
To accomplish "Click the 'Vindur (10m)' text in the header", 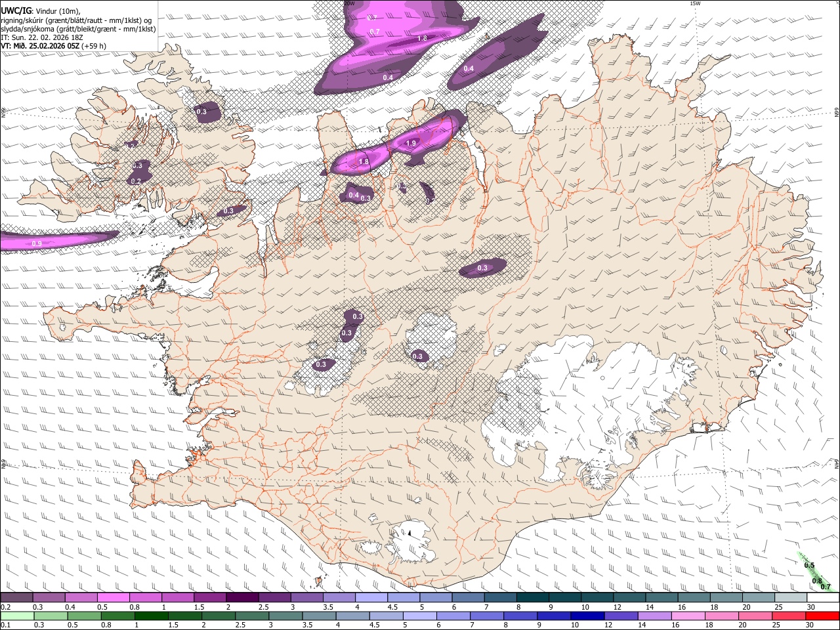I will coord(58,10).
